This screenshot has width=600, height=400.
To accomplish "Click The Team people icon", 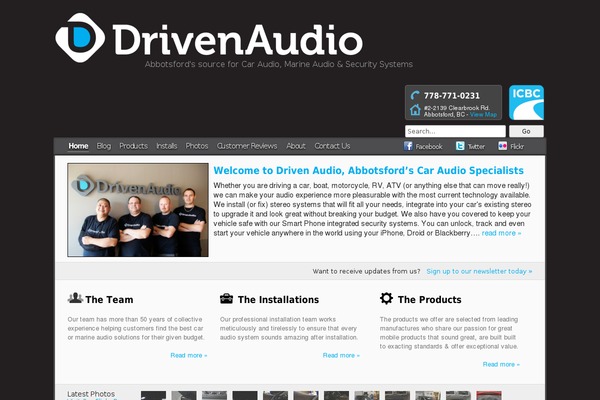I will [75, 298].
